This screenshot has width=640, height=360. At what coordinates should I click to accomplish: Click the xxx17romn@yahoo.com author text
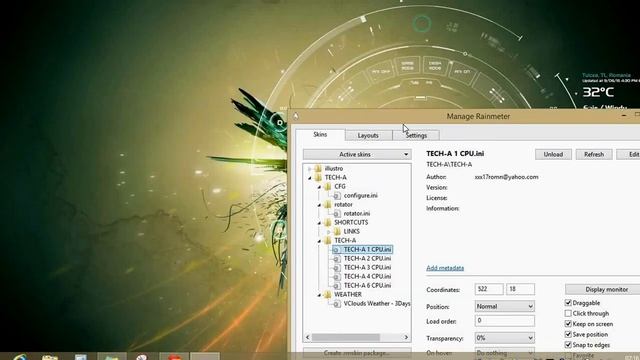[x=507, y=177]
